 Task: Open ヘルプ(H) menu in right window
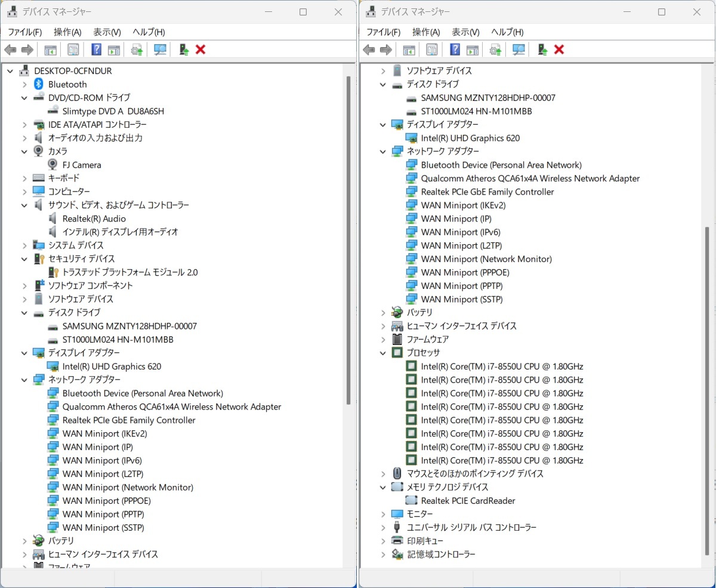point(507,32)
